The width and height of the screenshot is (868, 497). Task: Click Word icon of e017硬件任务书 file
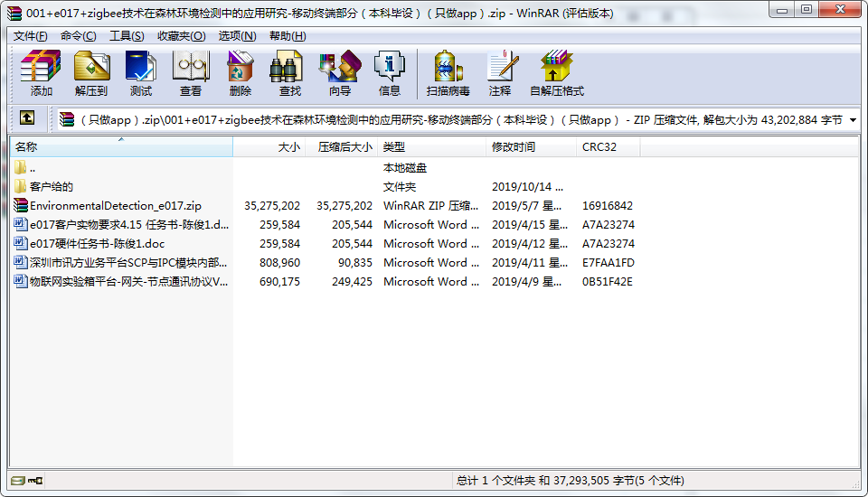click(21, 243)
